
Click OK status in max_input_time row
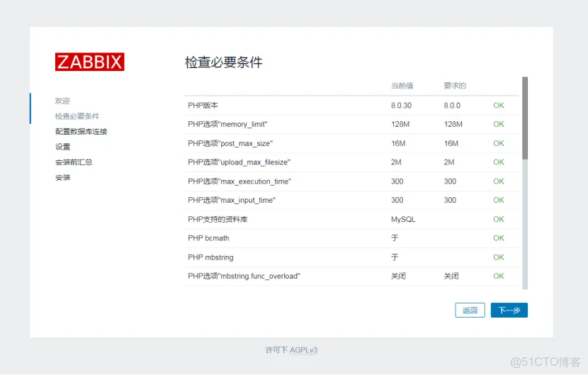coord(499,200)
